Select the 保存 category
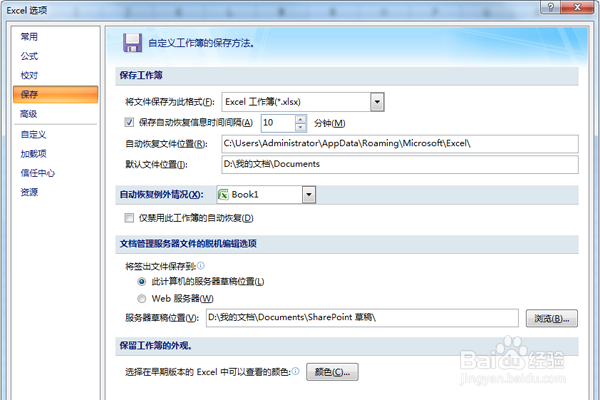 (55, 95)
